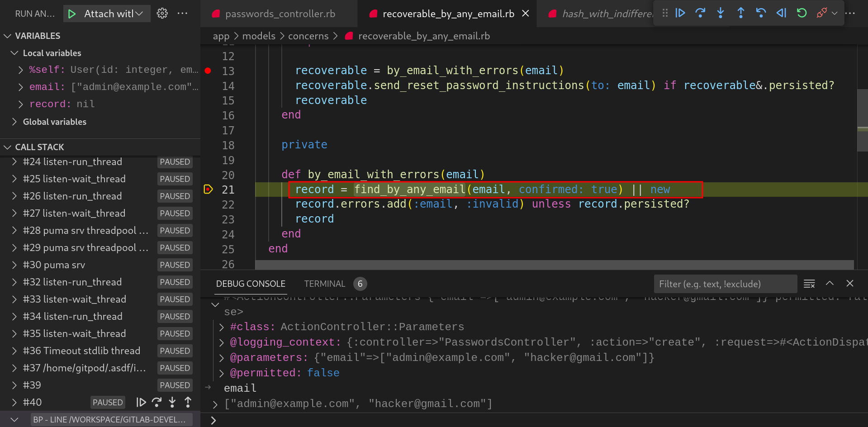
Task: Maximize the panel with the chevron-up icon
Action: pyautogui.click(x=830, y=283)
